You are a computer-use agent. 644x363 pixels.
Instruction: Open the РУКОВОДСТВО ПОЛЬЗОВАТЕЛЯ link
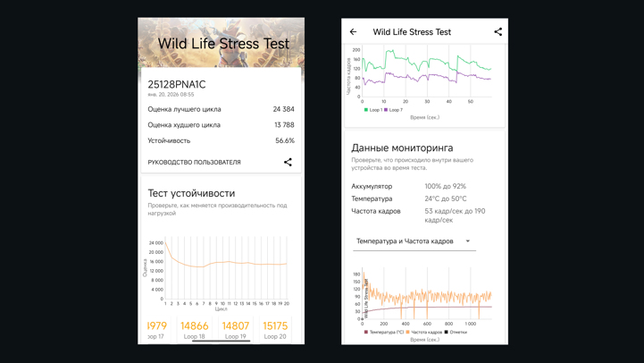(194, 163)
